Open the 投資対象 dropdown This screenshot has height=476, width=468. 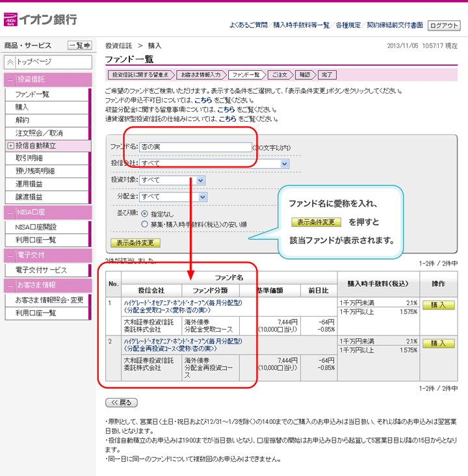coord(172,180)
